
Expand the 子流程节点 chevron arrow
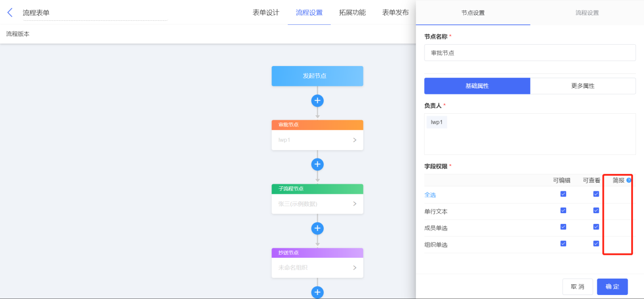(x=354, y=204)
